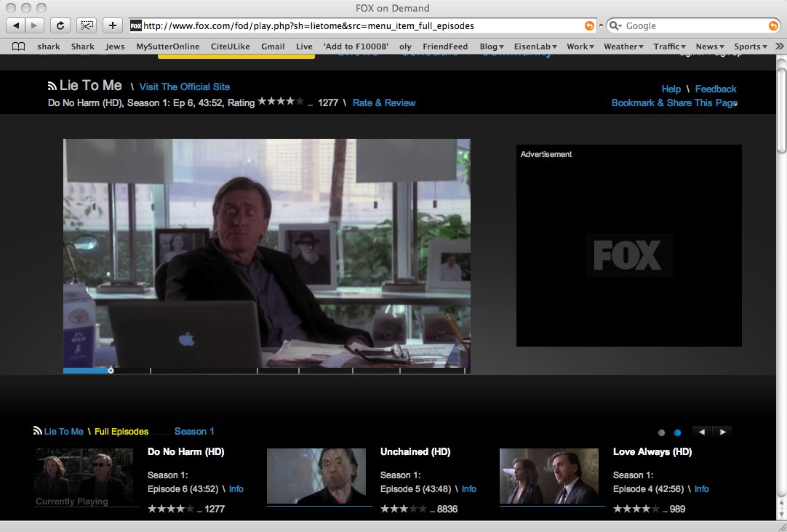The height and width of the screenshot is (532, 787).
Task: Open Visit The Official Site link
Action: click(185, 87)
